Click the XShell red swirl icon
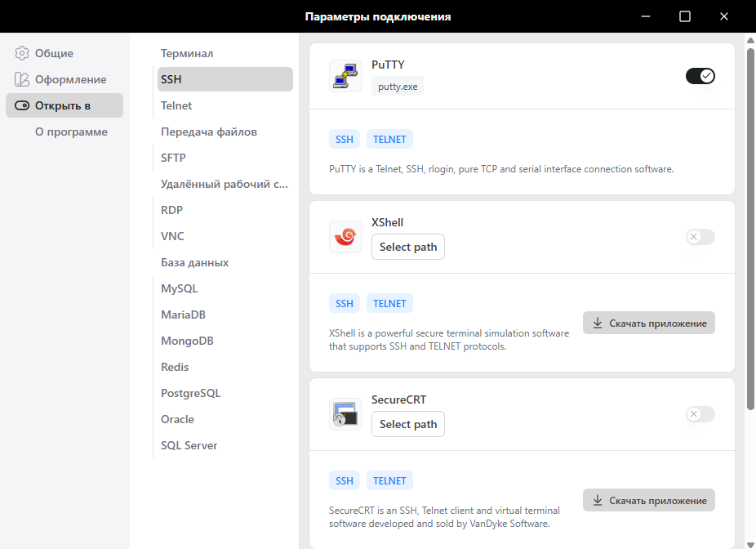 [345, 237]
